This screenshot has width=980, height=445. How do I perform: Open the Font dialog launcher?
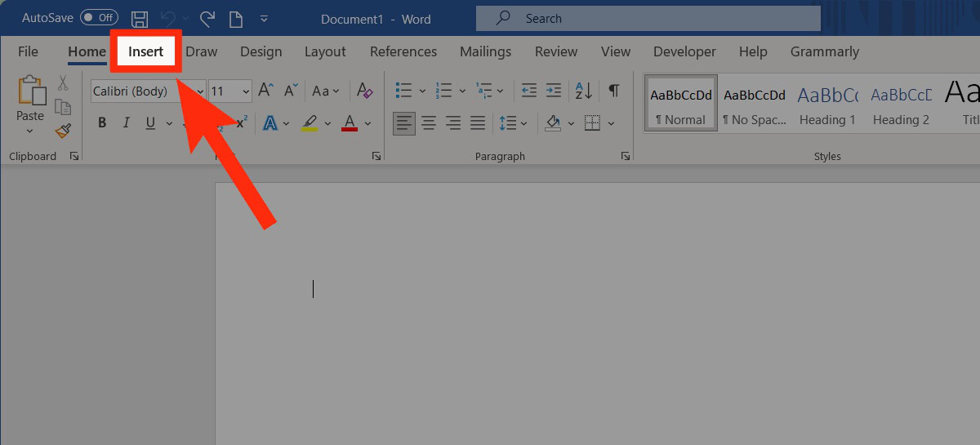coord(376,156)
